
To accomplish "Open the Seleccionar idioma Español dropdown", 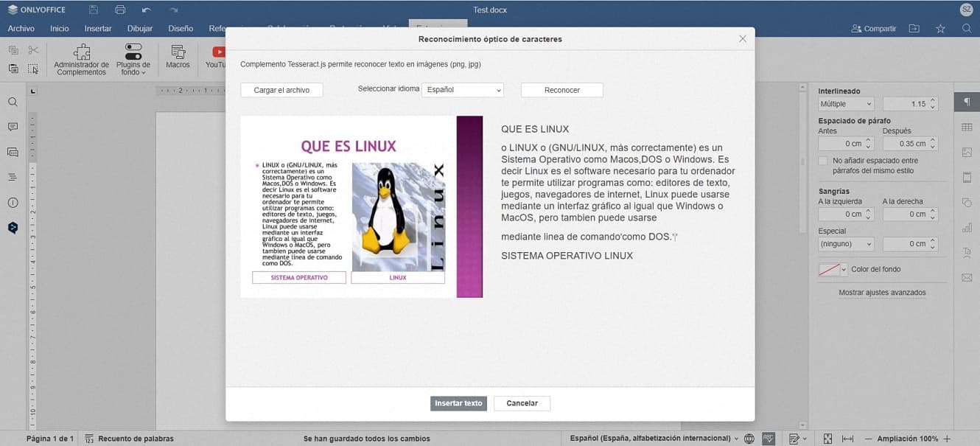I will (x=463, y=90).
